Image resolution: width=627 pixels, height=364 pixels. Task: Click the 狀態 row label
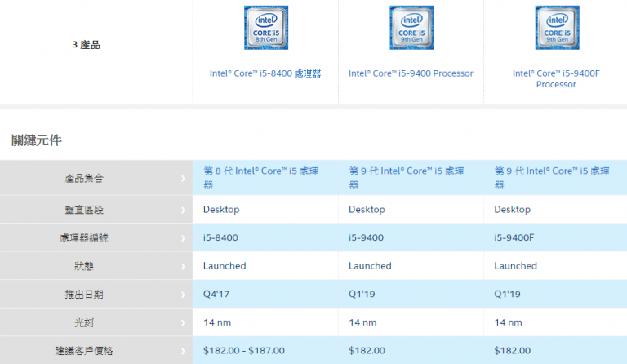click(x=84, y=266)
